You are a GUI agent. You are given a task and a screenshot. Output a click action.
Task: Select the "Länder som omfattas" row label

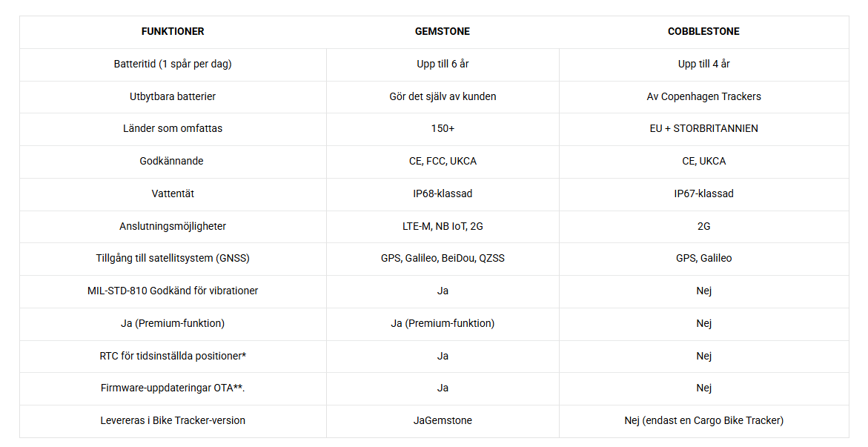(x=173, y=128)
